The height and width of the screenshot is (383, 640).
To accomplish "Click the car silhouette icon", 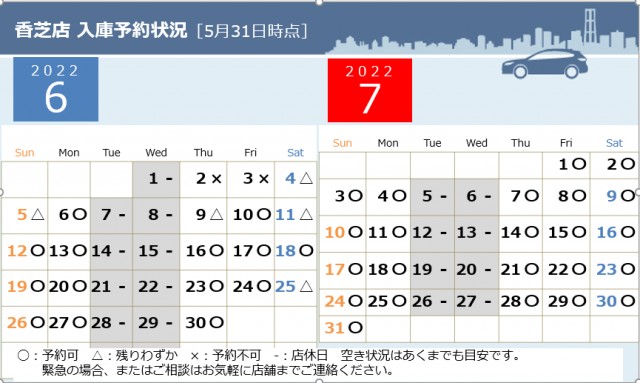I will point(544,64).
